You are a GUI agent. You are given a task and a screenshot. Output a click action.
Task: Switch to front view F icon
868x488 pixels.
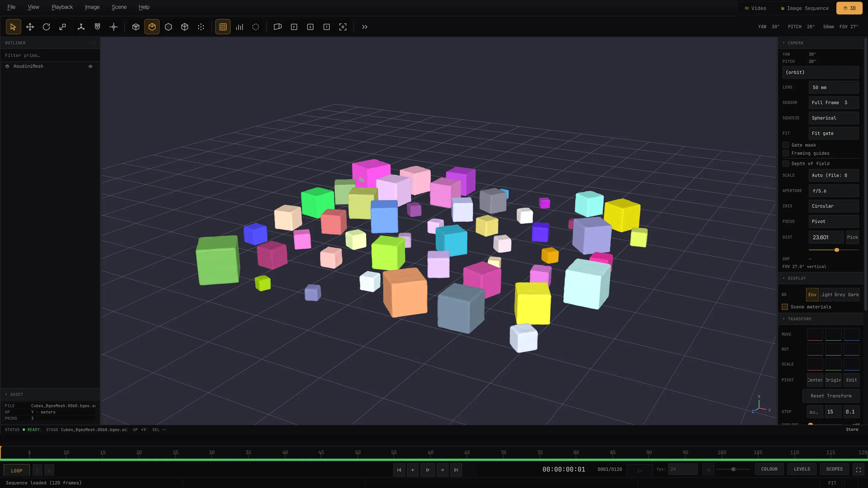(x=294, y=27)
